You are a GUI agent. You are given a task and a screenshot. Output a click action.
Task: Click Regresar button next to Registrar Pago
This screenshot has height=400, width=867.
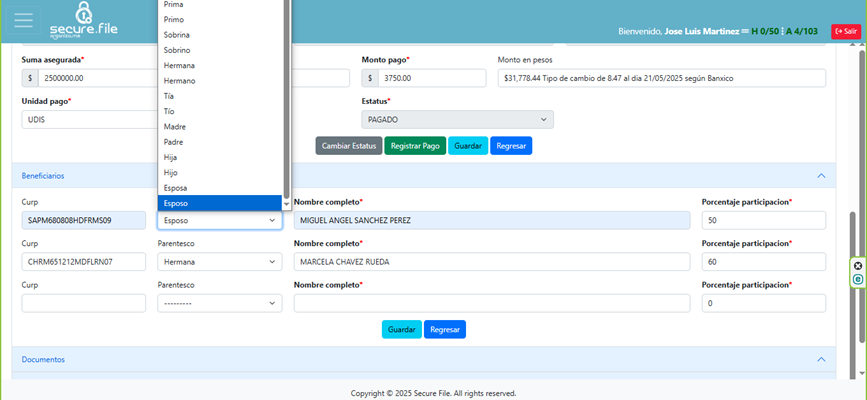click(510, 146)
